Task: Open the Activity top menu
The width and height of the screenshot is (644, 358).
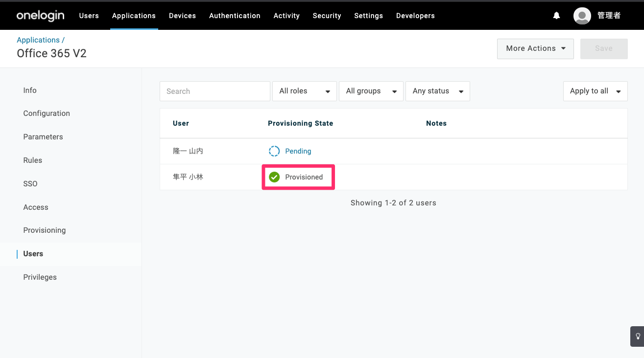Action: pyautogui.click(x=286, y=16)
